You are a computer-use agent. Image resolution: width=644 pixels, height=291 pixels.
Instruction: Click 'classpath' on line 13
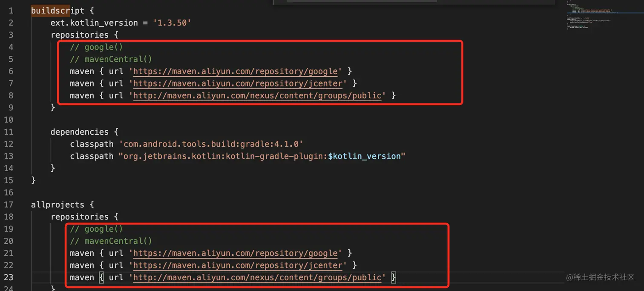pos(92,156)
